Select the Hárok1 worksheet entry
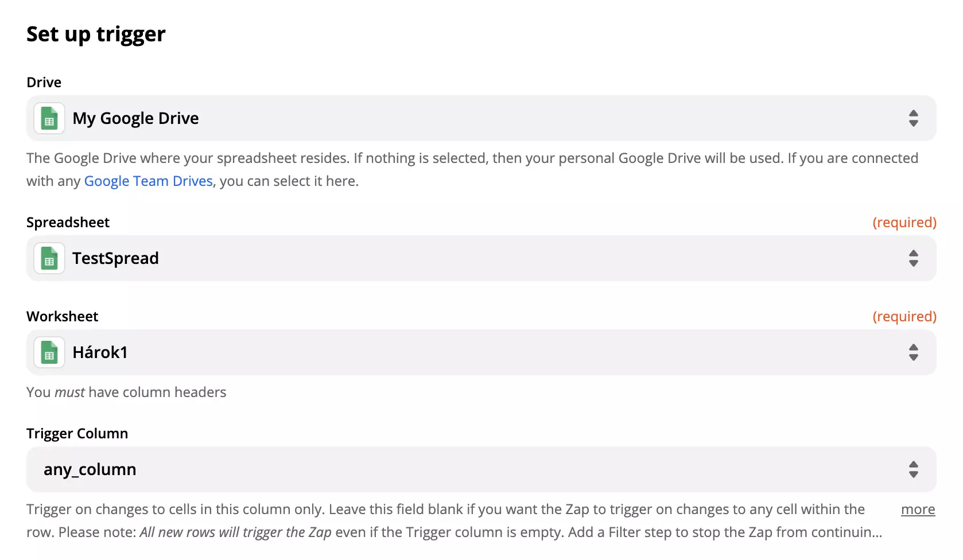 pos(100,352)
